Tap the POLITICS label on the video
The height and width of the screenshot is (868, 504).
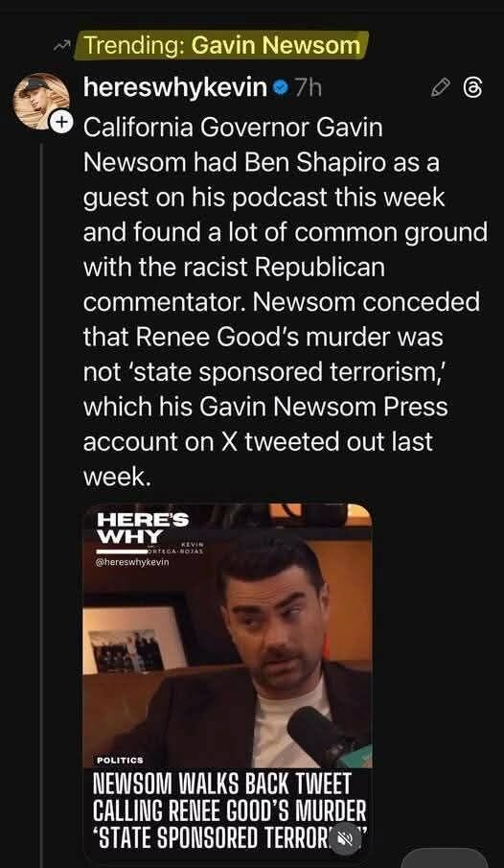click(120, 761)
